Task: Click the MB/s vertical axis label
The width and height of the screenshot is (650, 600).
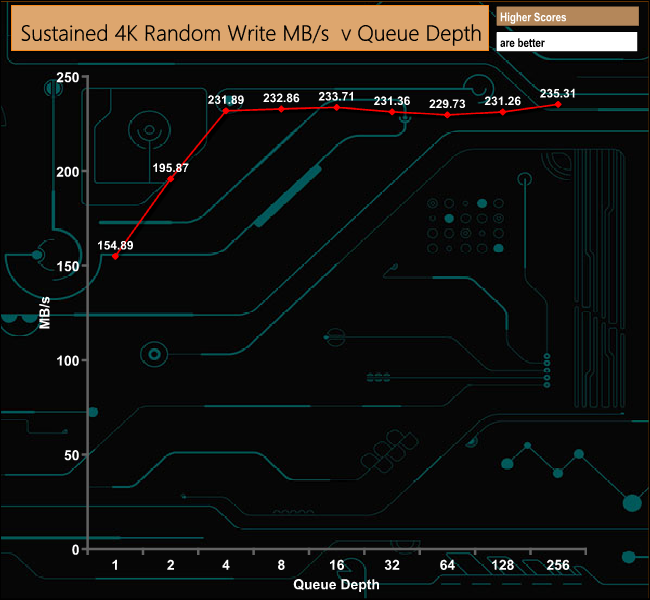Action: (45, 313)
